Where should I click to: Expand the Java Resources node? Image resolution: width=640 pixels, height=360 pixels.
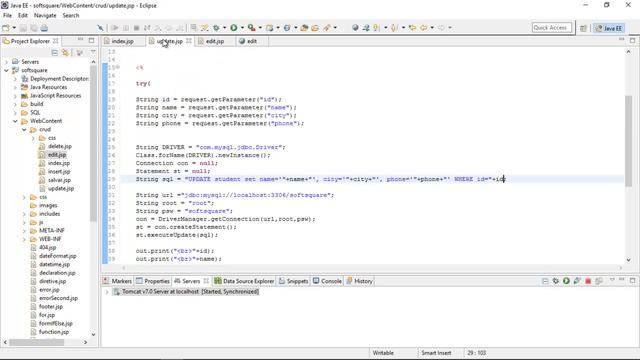15,87
